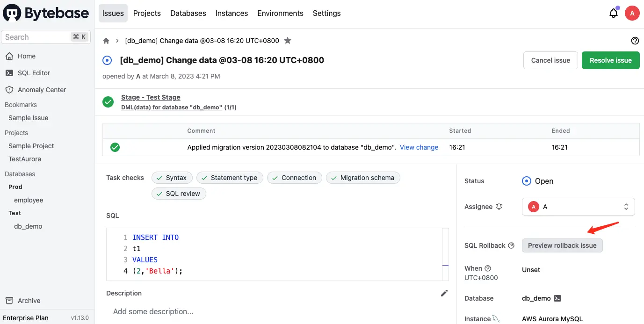Click the SQL review check badge
The width and height of the screenshot is (644, 324).
(x=179, y=194)
